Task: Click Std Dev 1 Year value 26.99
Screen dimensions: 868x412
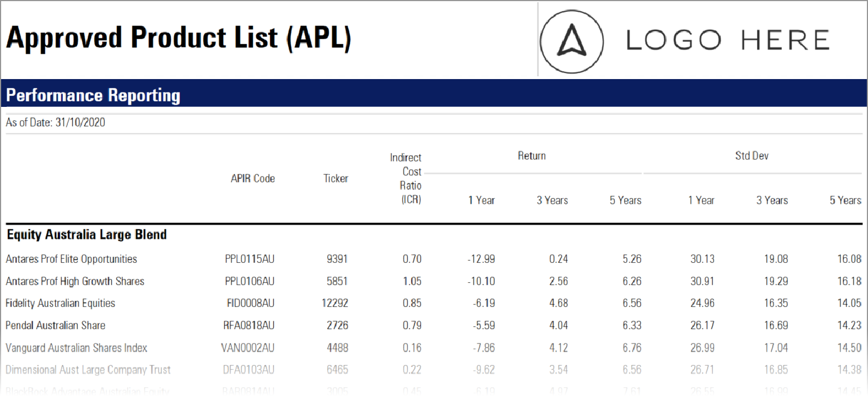Action: pos(703,348)
